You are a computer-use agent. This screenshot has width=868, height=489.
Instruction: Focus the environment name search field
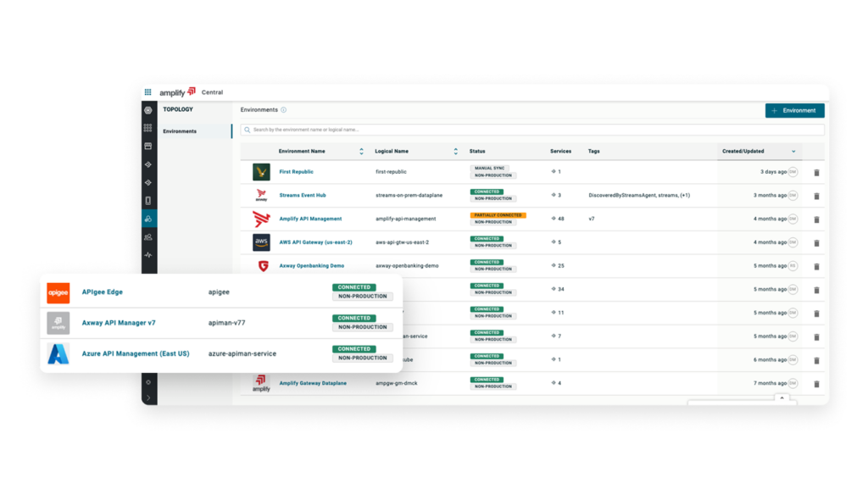(x=532, y=130)
